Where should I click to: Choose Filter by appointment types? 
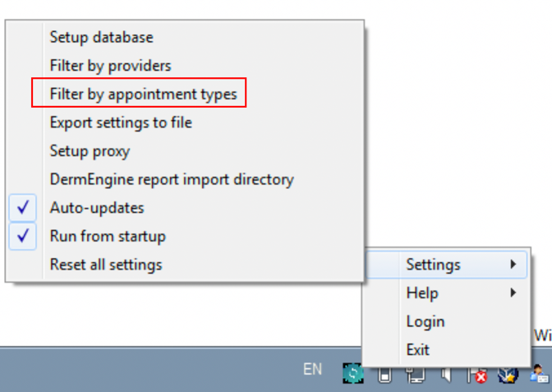[x=143, y=95]
